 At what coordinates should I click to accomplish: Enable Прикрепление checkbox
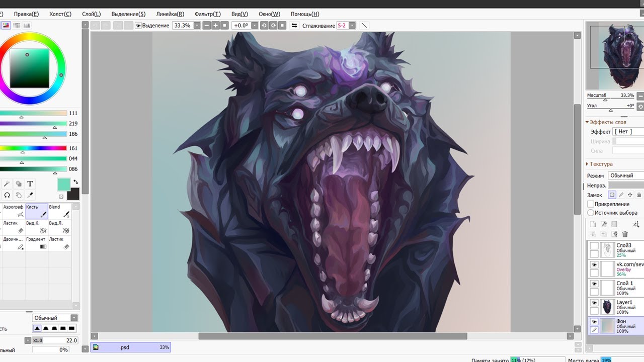[591, 204]
